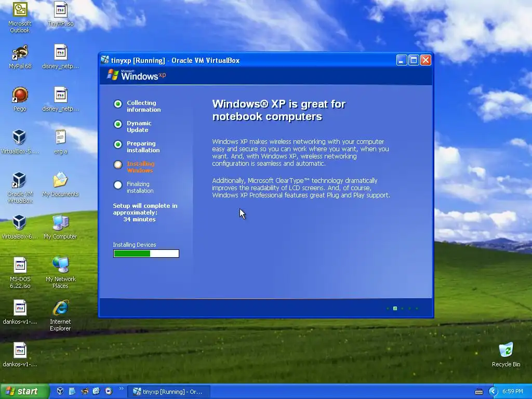Click the Windows XP logo in setup header

coord(137,75)
